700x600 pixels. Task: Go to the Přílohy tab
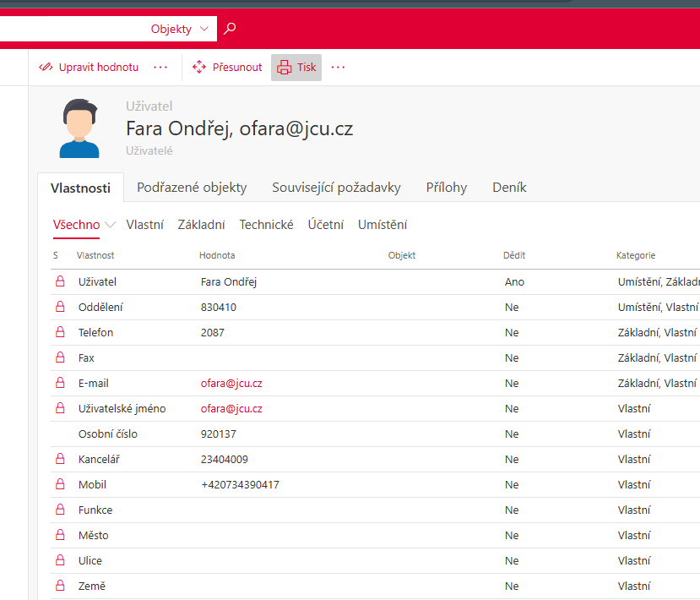coord(446,188)
